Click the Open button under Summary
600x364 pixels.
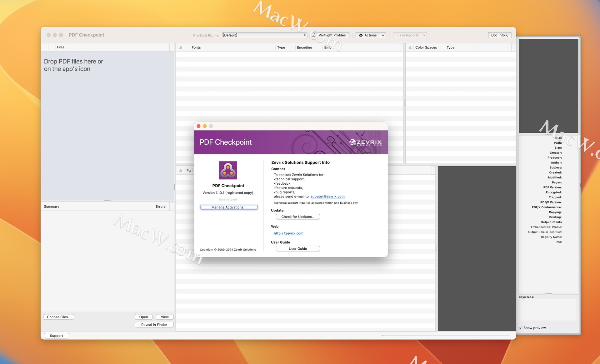pos(144,317)
